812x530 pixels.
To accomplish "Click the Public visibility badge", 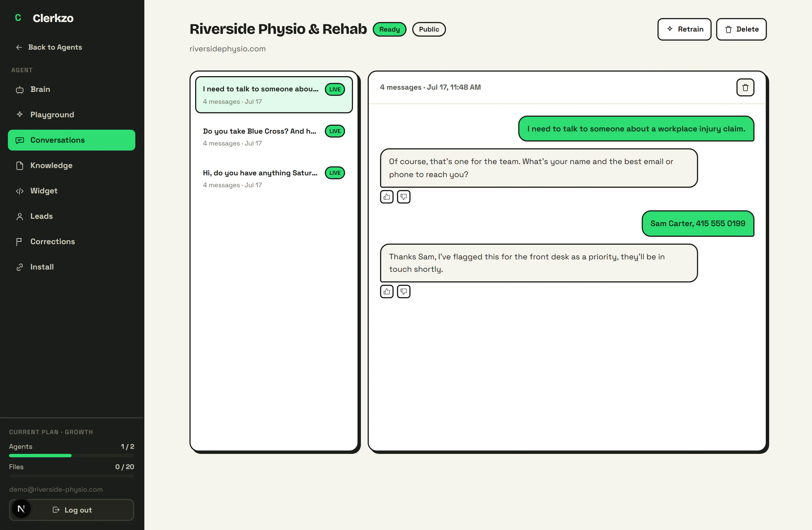I will point(429,29).
